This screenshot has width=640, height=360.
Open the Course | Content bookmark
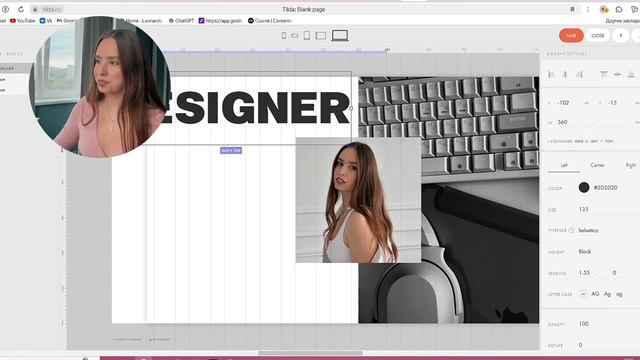tap(270, 20)
